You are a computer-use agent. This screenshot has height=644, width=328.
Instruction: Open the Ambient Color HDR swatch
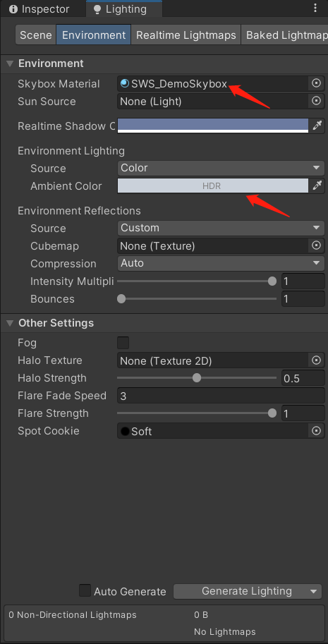pyautogui.click(x=212, y=186)
